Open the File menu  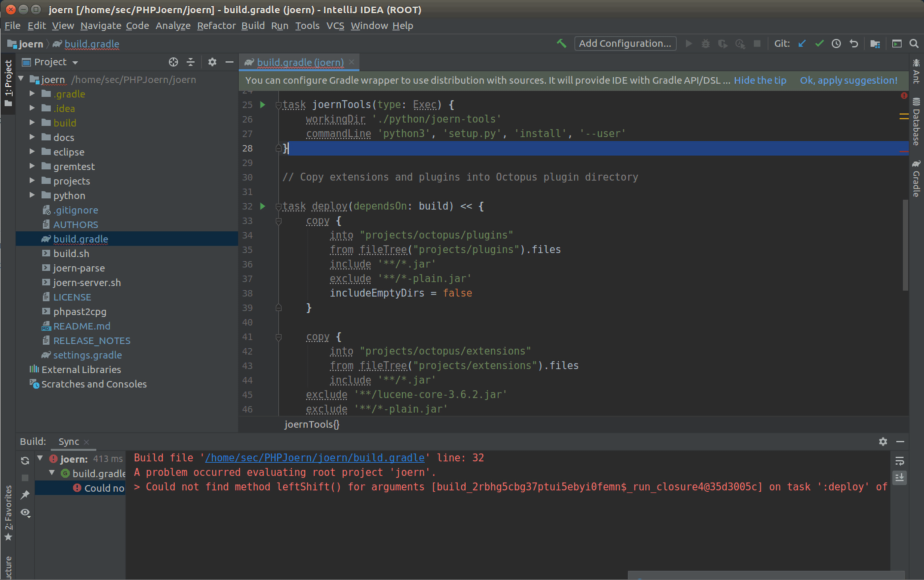pyautogui.click(x=12, y=26)
